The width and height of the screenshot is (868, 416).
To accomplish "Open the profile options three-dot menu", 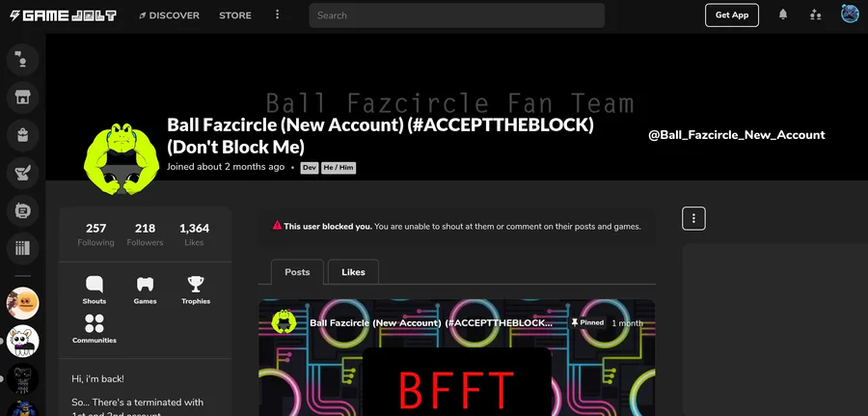I will click(693, 219).
